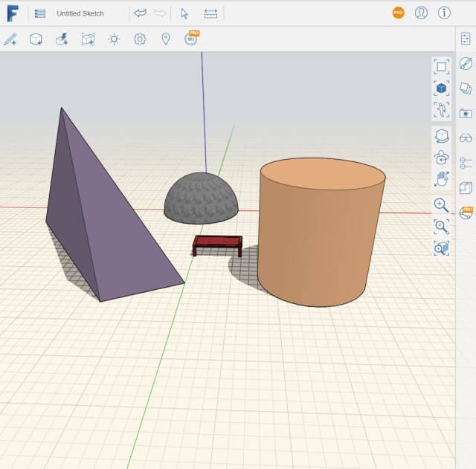Open the user profile icon

tap(421, 13)
